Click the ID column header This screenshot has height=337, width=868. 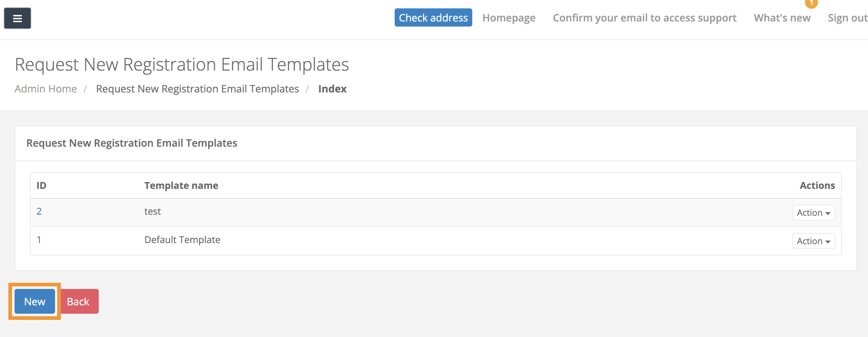41,186
